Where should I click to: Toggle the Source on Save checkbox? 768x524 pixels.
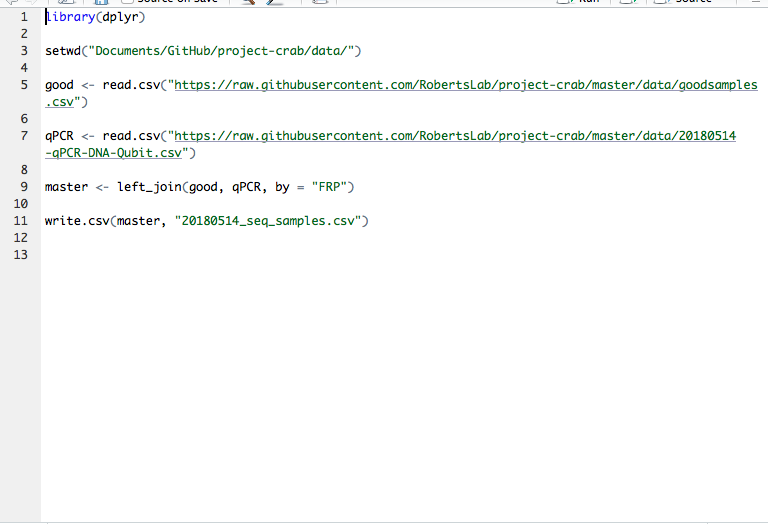tap(127, 2)
